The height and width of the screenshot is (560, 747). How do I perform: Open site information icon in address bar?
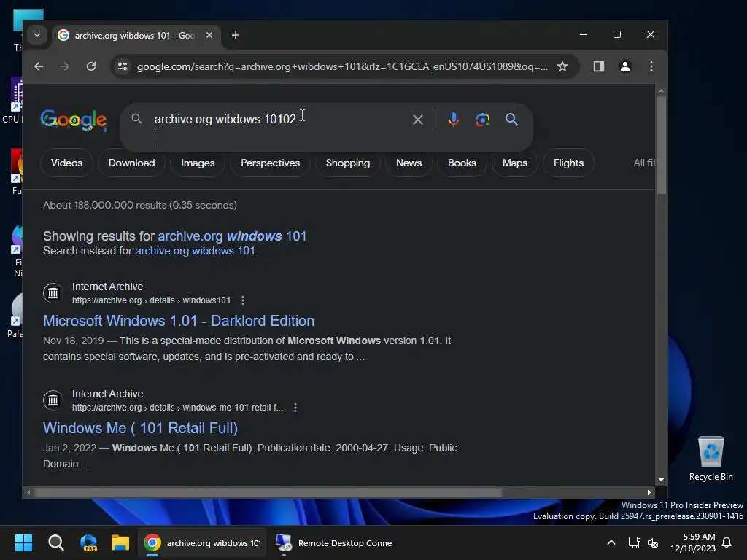(123, 66)
